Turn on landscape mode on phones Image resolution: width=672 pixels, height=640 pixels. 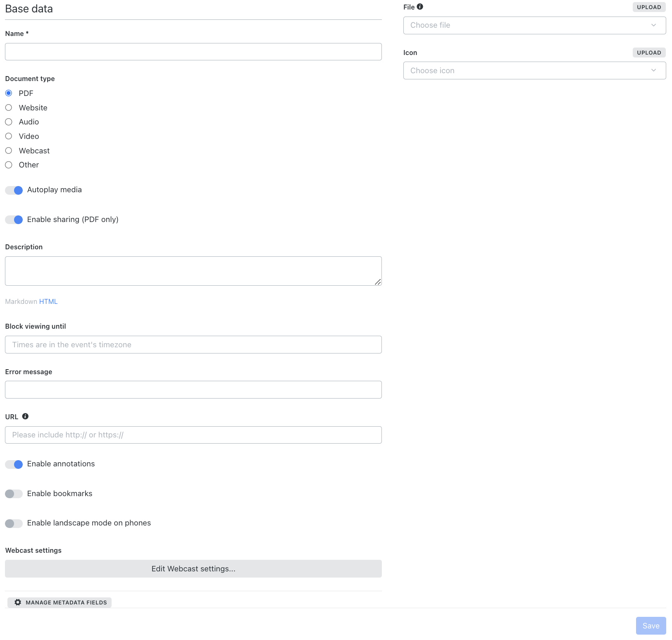[x=14, y=523]
